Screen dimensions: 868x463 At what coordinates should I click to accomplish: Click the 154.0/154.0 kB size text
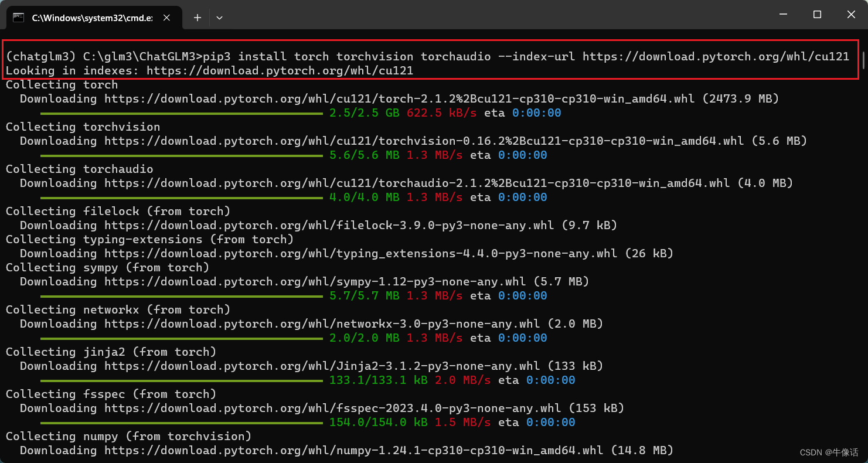[378, 422]
